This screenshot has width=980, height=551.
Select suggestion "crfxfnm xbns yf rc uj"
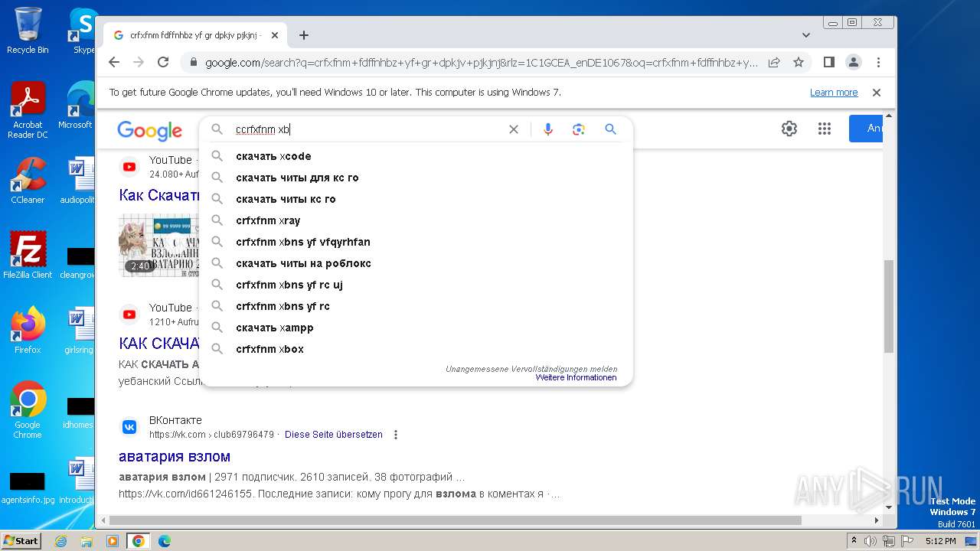(416, 285)
